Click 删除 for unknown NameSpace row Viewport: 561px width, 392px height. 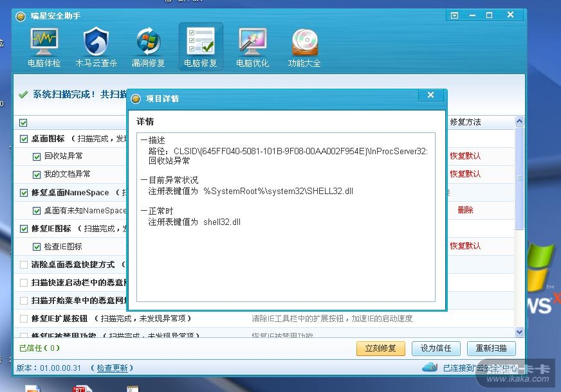click(465, 210)
